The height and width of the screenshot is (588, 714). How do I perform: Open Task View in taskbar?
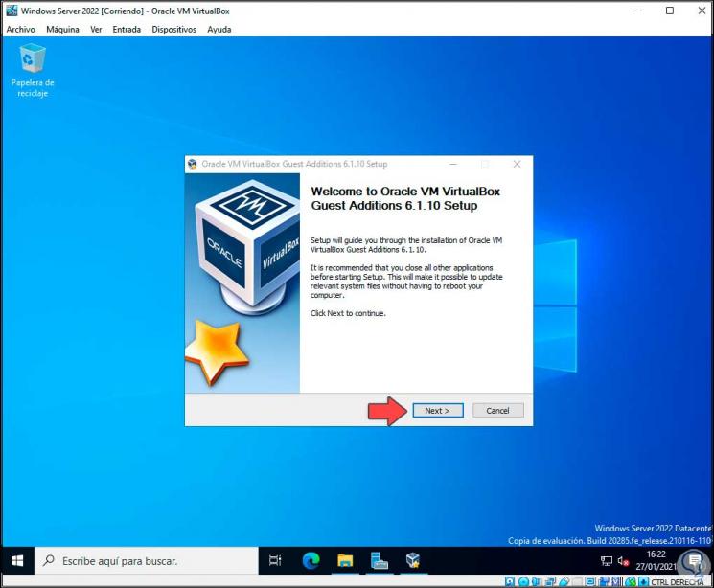click(x=275, y=560)
